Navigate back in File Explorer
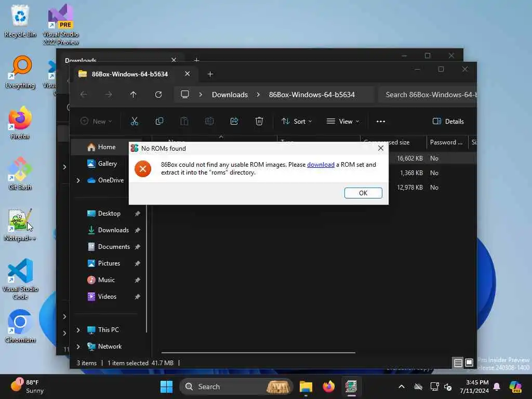Screen dimensions: 532x399 (x=84, y=95)
